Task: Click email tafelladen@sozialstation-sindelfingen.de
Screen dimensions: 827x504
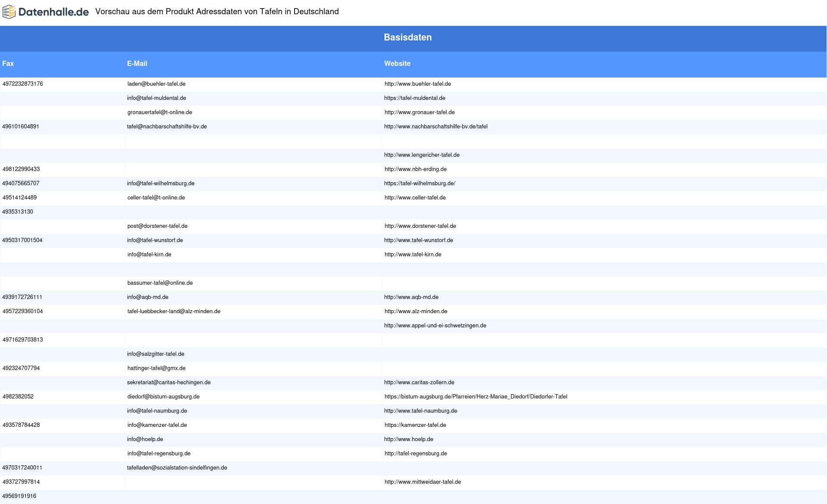Action: (177, 468)
